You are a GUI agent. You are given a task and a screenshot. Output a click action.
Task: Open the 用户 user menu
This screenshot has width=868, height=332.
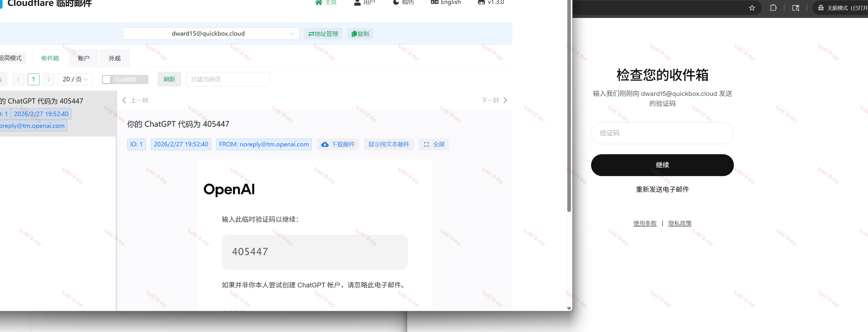tap(364, 2)
